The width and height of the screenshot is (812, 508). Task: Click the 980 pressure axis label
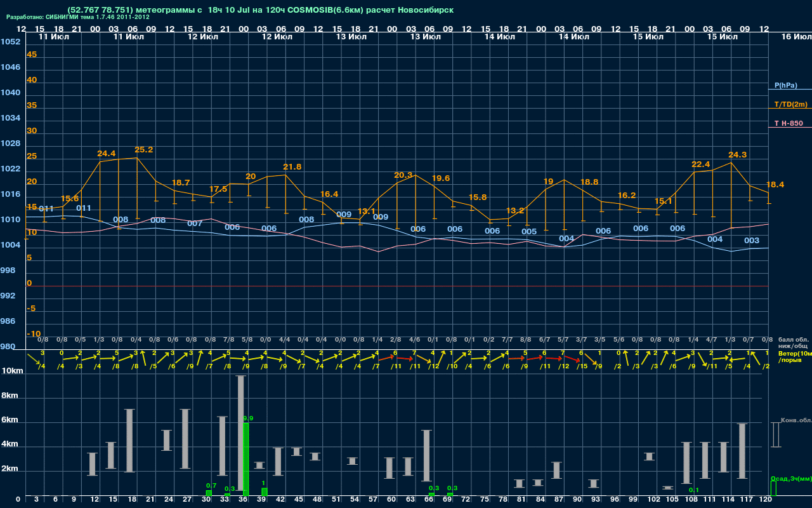click(8, 347)
